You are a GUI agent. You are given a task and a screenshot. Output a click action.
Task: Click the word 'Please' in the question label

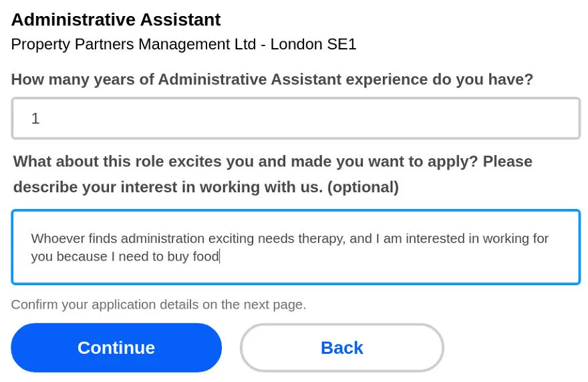(507, 162)
